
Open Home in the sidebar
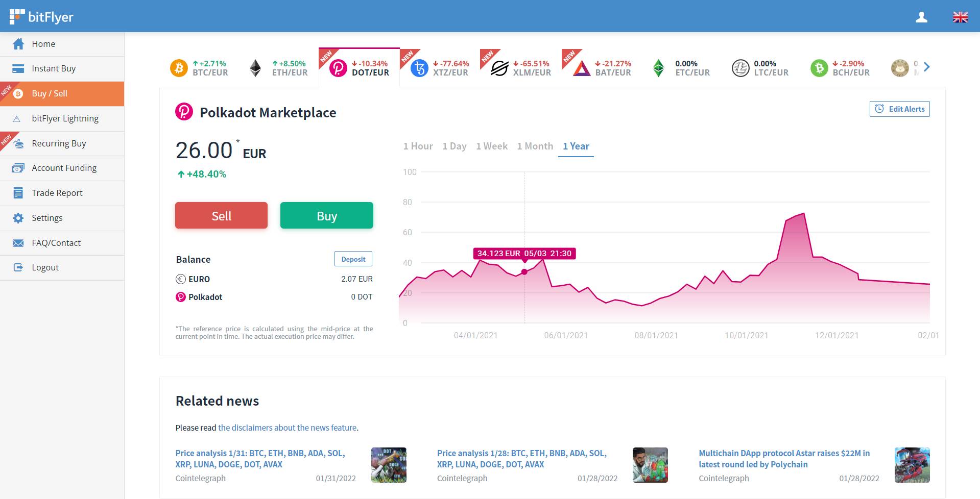pos(62,44)
